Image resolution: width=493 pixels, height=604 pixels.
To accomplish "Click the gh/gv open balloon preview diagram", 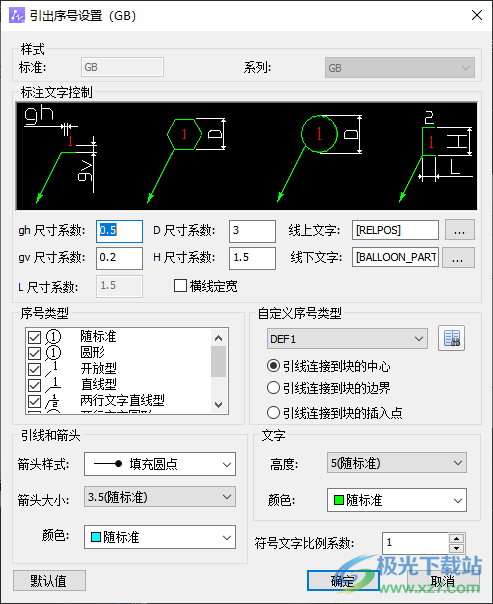I will point(62,154).
